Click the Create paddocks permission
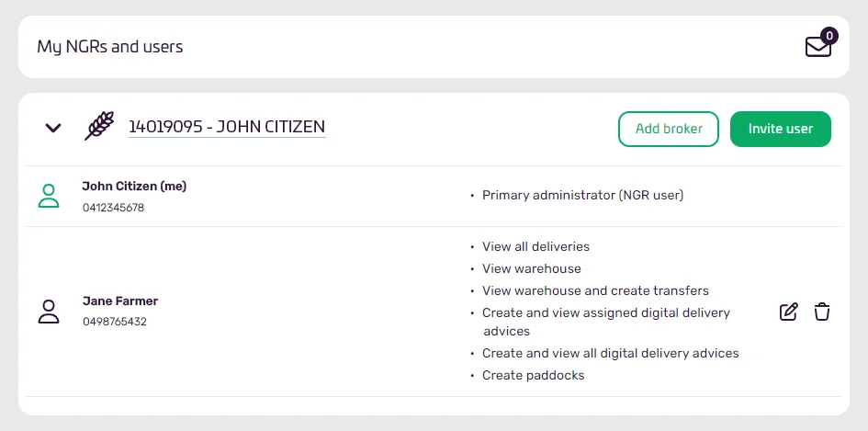The height and width of the screenshot is (431, 868). click(533, 375)
